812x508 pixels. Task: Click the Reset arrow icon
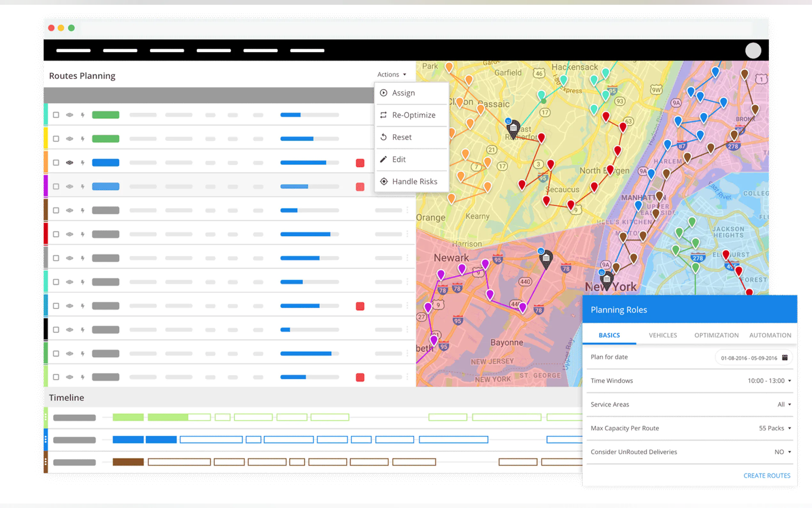pyautogui.click(x=383, y=137)
